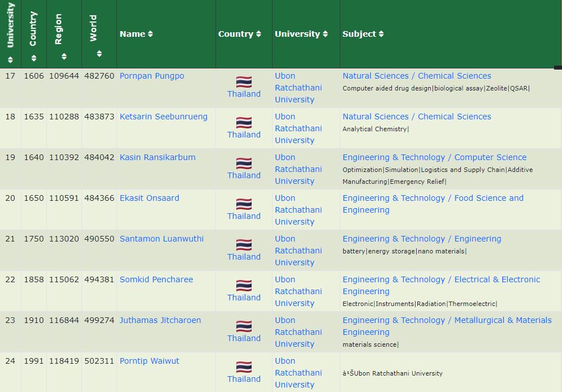Click Thailand link in Pornpan Pungpo row
Viewport: 562px width, 392px height.
pyautogui.click(x=244, y=94)
